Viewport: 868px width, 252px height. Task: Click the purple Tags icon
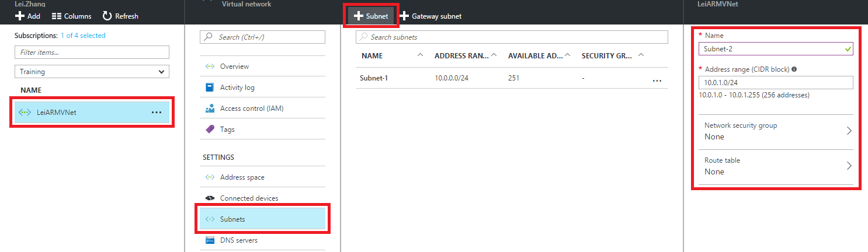tap(210, 129)
